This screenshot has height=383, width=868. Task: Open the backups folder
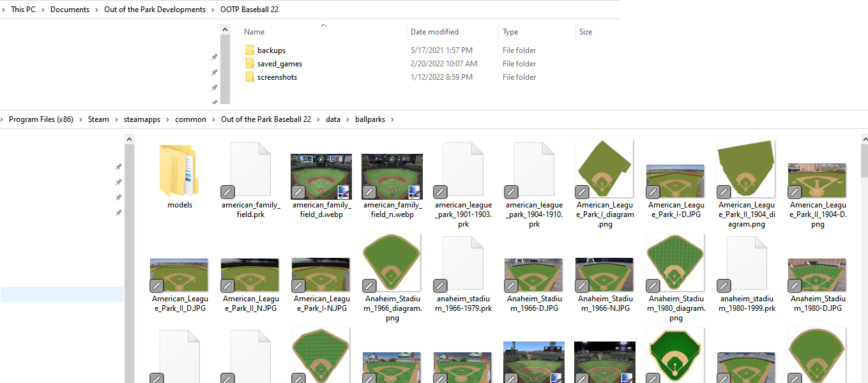tap(271, 50)
